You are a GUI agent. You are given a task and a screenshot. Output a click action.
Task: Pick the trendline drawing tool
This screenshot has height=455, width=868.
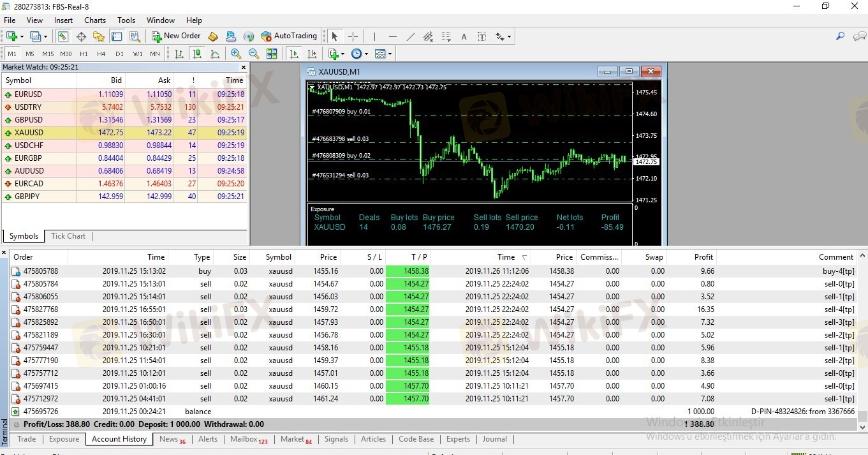(410, 36)
